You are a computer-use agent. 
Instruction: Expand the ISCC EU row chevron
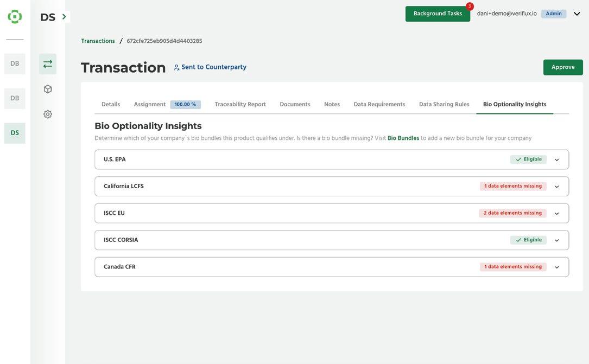[x=556, y=214]
